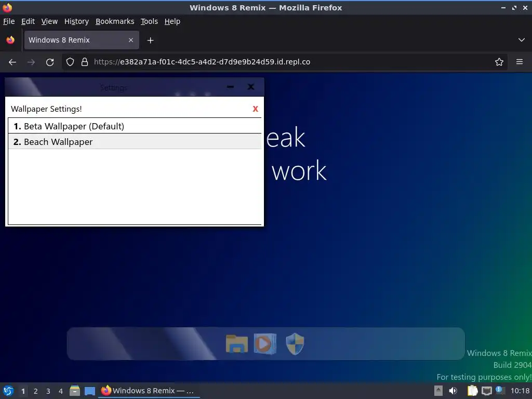View site security lock information

click(x=85, y=62)
